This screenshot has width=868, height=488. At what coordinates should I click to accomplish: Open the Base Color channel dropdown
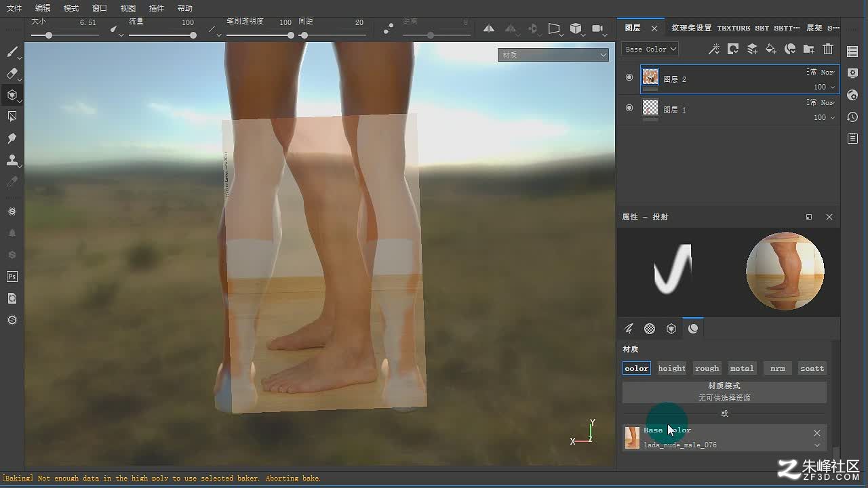(x=650, y=49)
